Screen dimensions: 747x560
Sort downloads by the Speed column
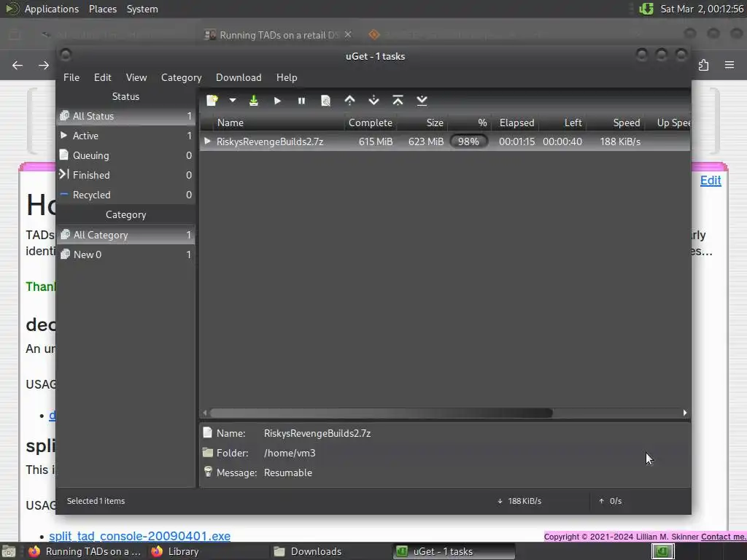(615, 122)
